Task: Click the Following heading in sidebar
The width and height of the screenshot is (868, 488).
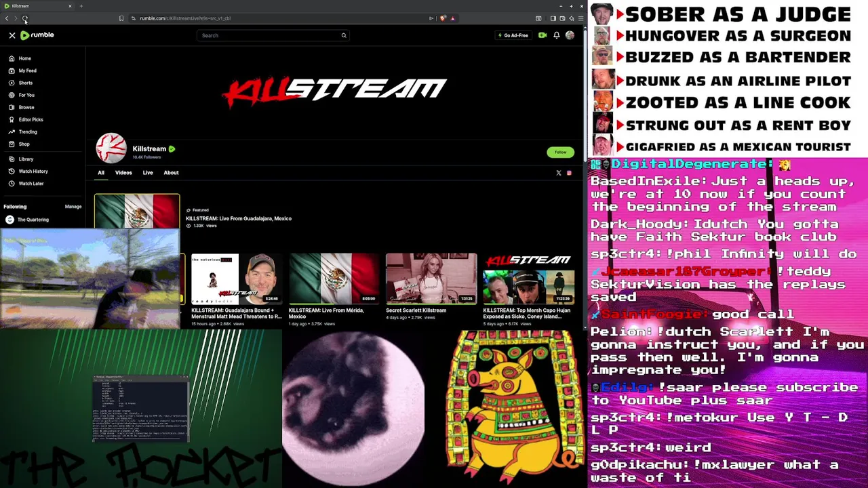Action: pyautogui.click(x=15, y=207)
